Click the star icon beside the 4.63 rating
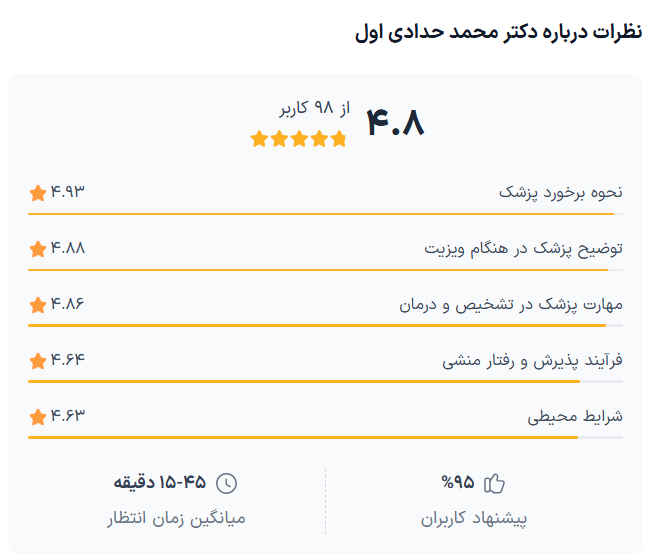 click(38, 416)
